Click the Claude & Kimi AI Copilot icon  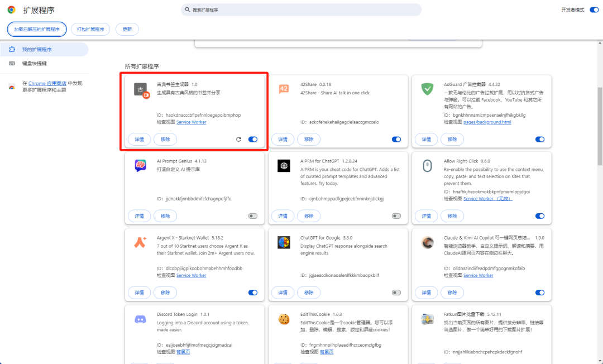click(427, 242)
